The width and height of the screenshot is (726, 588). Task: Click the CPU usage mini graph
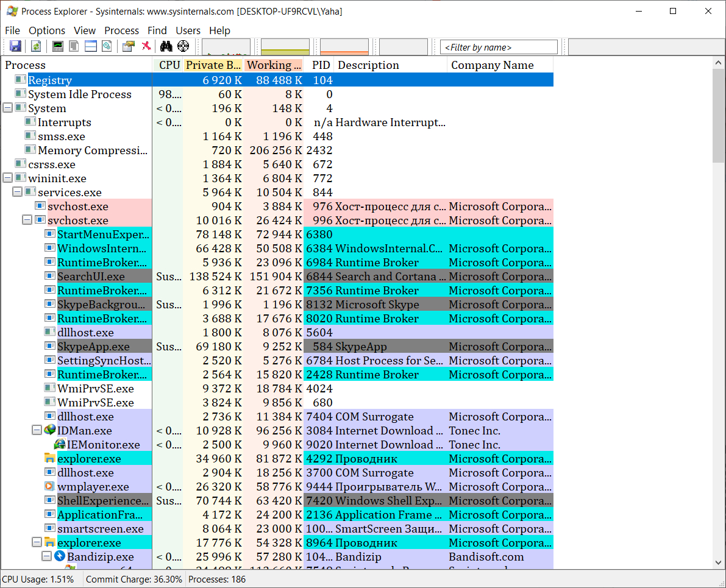[226, 47]
